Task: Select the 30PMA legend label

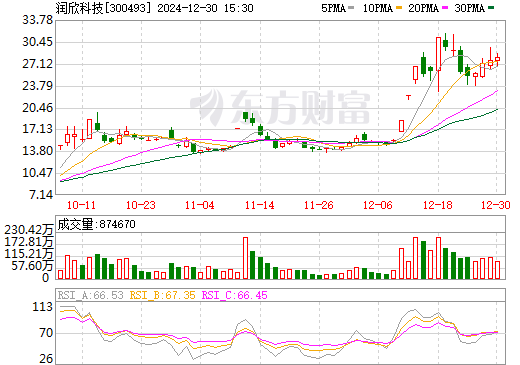Action: click(469, 8)
